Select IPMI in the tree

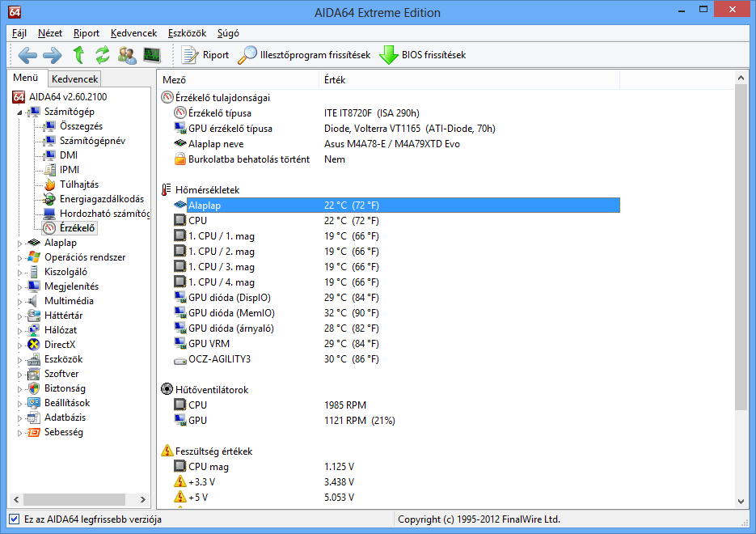[x=70, y=170]
